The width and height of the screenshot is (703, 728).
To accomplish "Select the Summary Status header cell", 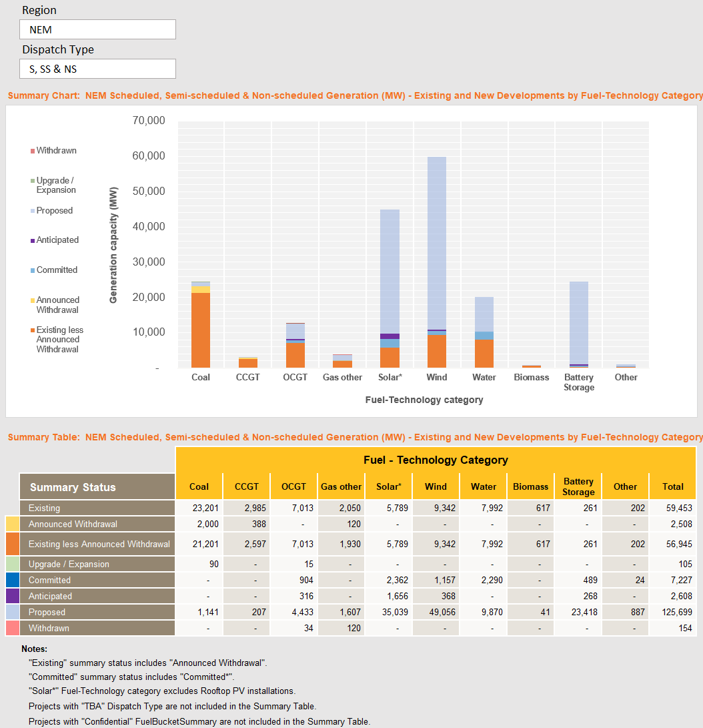I will (97, 487).
